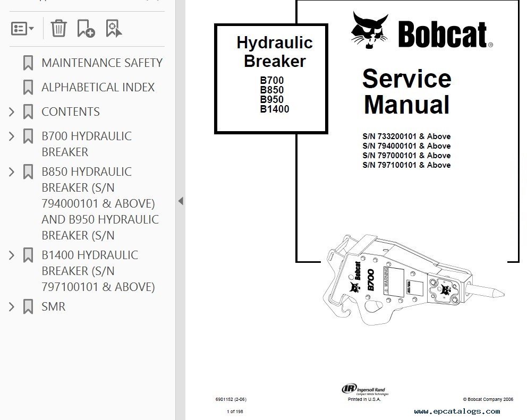Expand the B1400 HYDRAULIC BREAKER bookmark
The height and width of the screenshot is (420, 527).
11,255
